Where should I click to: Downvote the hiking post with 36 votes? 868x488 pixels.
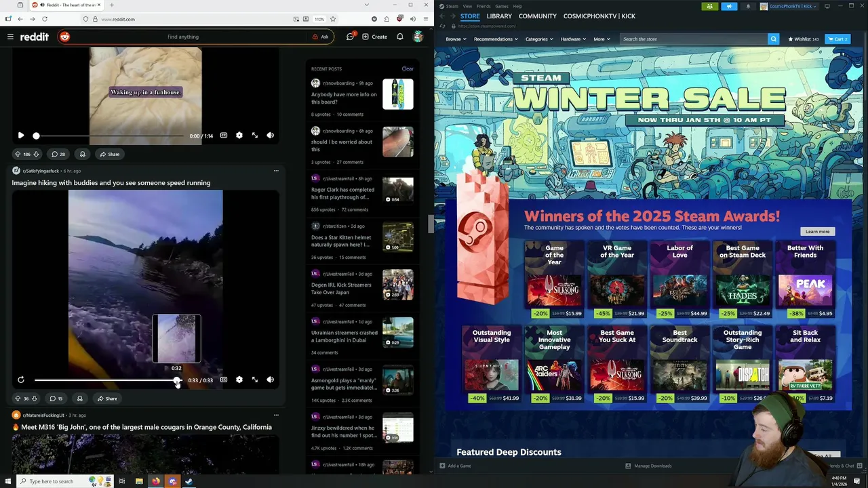35,399
